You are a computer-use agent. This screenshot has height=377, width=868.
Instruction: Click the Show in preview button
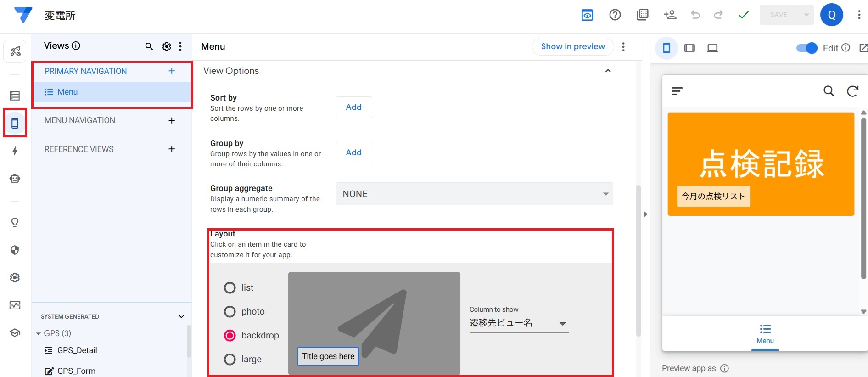[x=572, y=46]
